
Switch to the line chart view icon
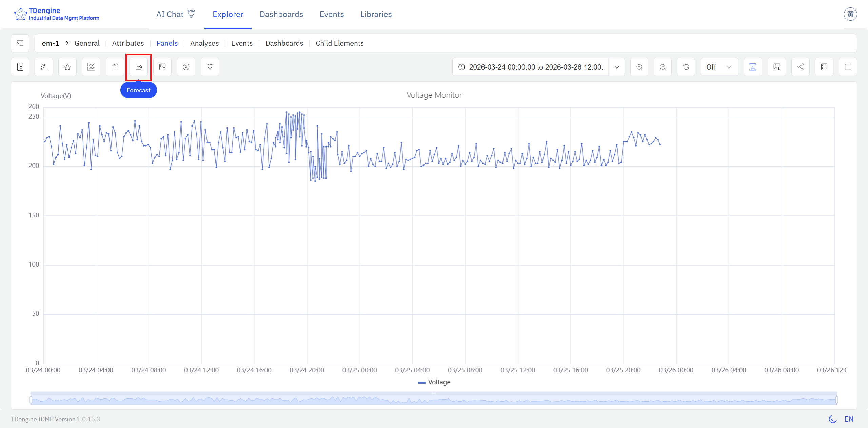pyautogui.click(x=91, y=67)
